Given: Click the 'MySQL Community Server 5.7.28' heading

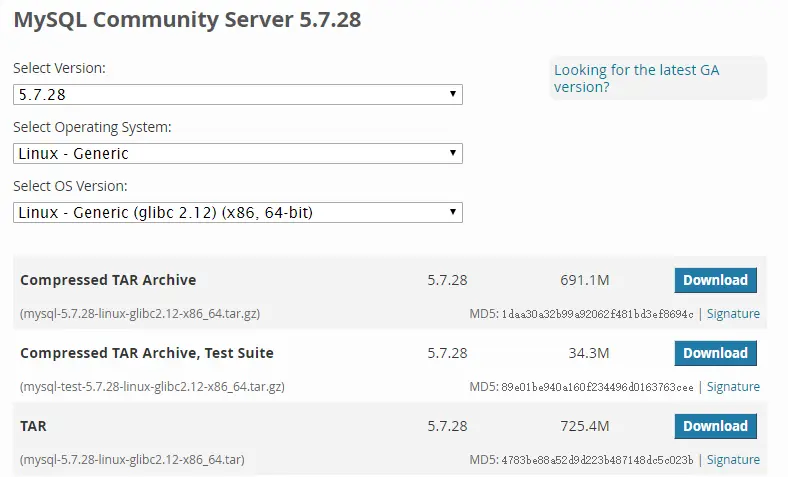Looking at the screenshot, I should pos(187,20).
